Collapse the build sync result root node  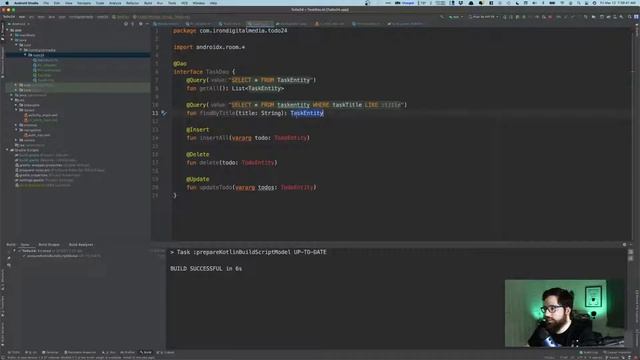(14, 251)
